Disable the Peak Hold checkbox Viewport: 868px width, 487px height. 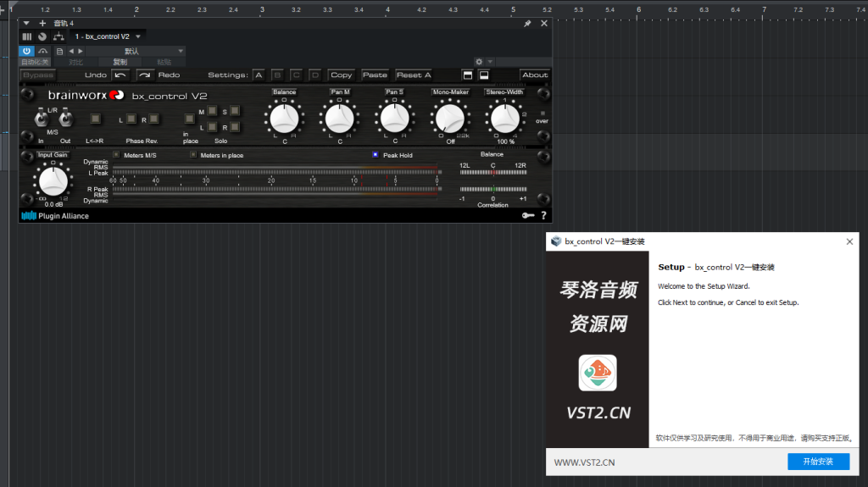click(x=376, y=155)
